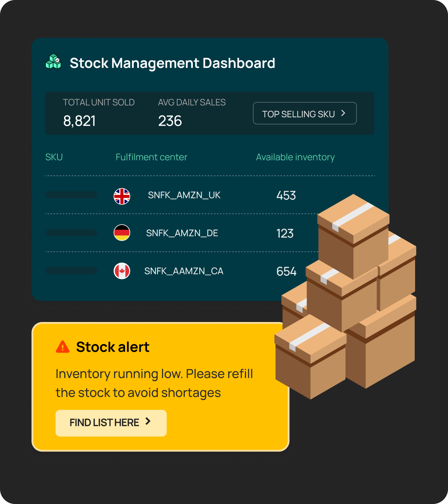This screenshot has width=448, height=504.
Task: Click inventory value 453
Action: (x=286, y=195)
